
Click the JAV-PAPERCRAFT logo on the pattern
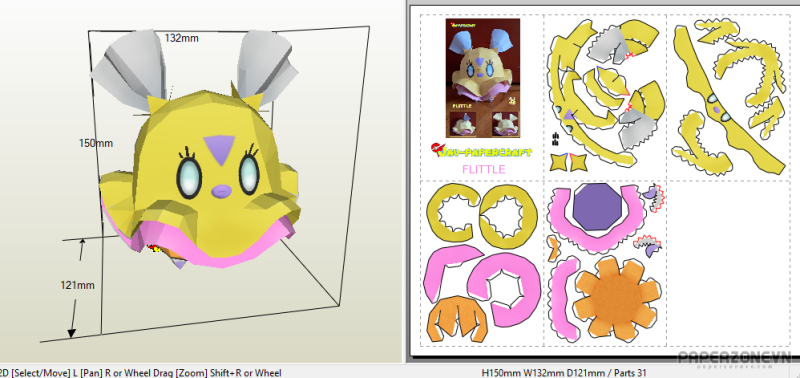(481, 151)
